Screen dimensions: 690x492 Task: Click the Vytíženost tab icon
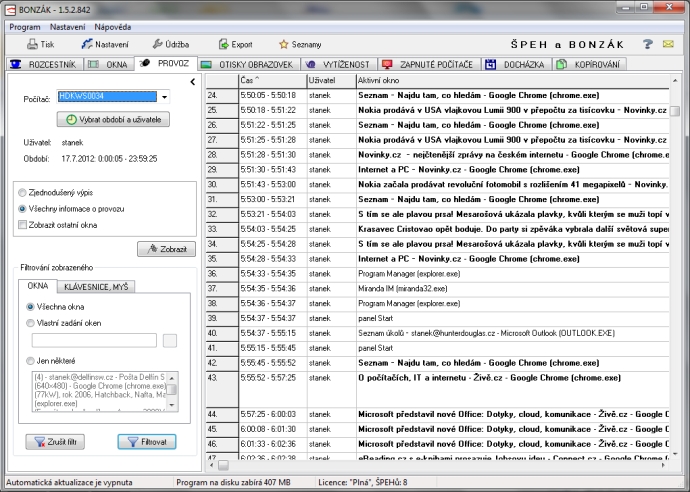pos(310,65)
